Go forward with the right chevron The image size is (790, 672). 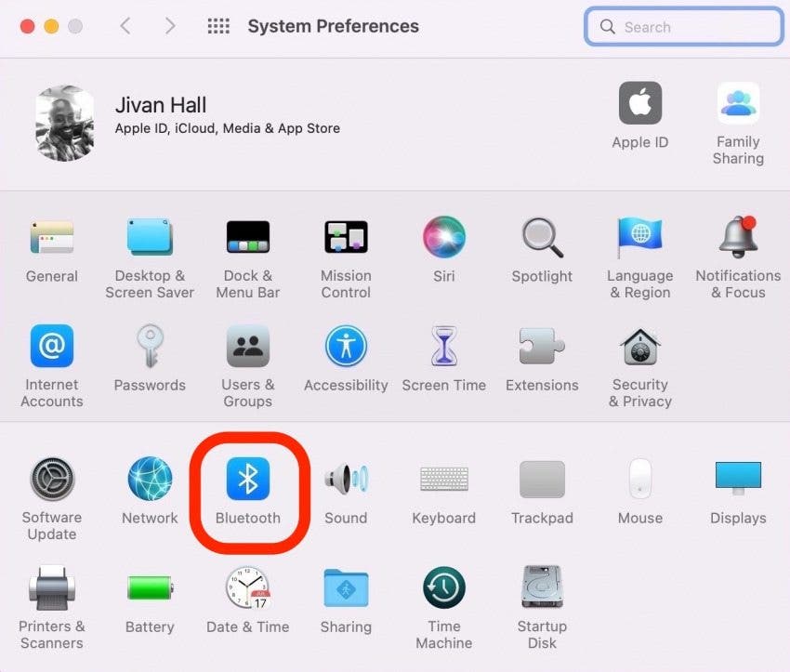pyautogui.click(x=169, y=26)
